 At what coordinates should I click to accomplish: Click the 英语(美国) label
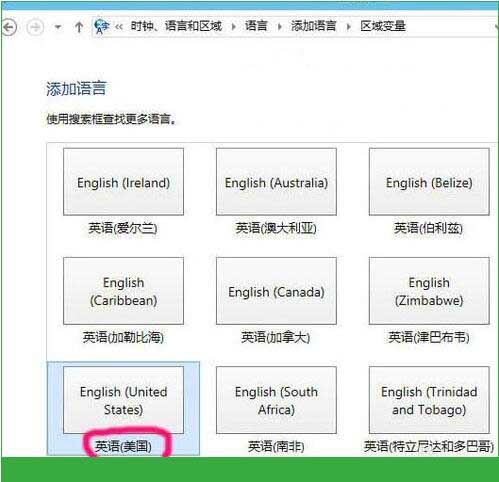coord(123,446)
